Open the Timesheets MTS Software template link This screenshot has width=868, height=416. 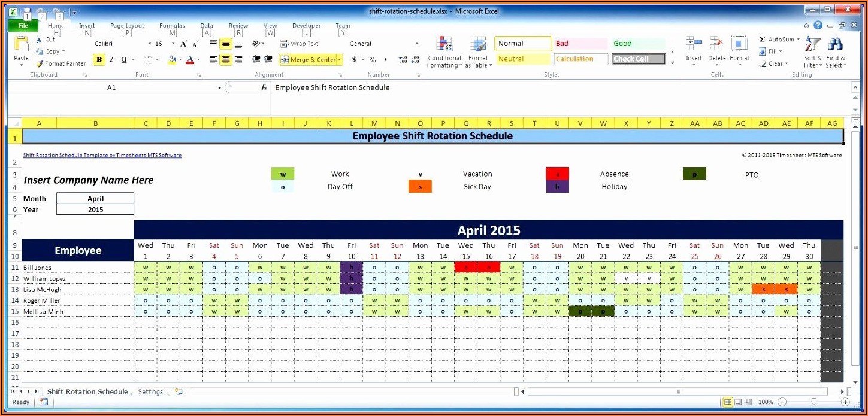point(102,155)
